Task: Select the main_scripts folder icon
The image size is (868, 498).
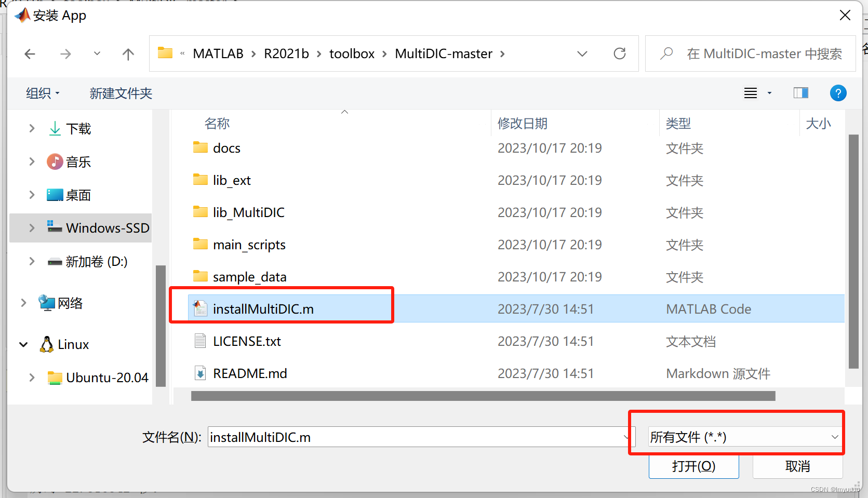Action: pos(200,244)
